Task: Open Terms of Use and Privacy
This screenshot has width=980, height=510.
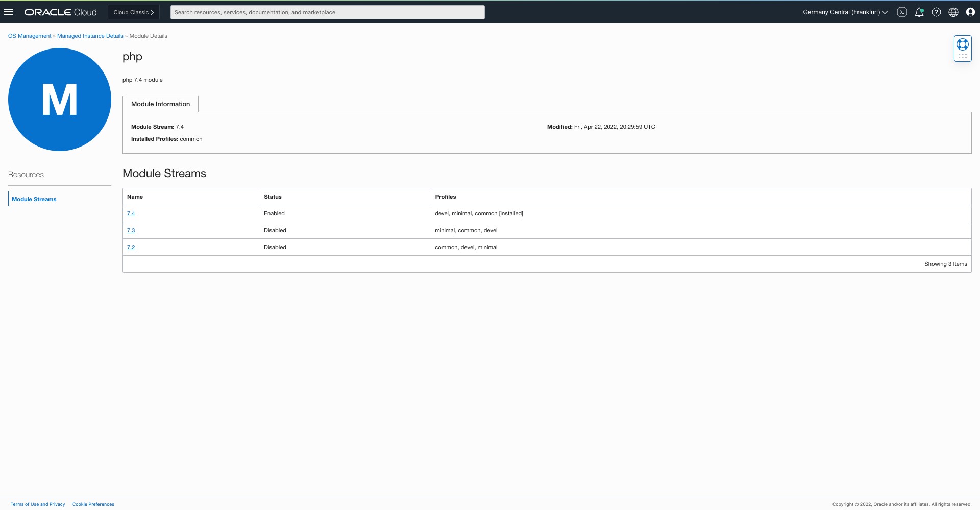Action: pyautogui.click(x=38, y=504)
